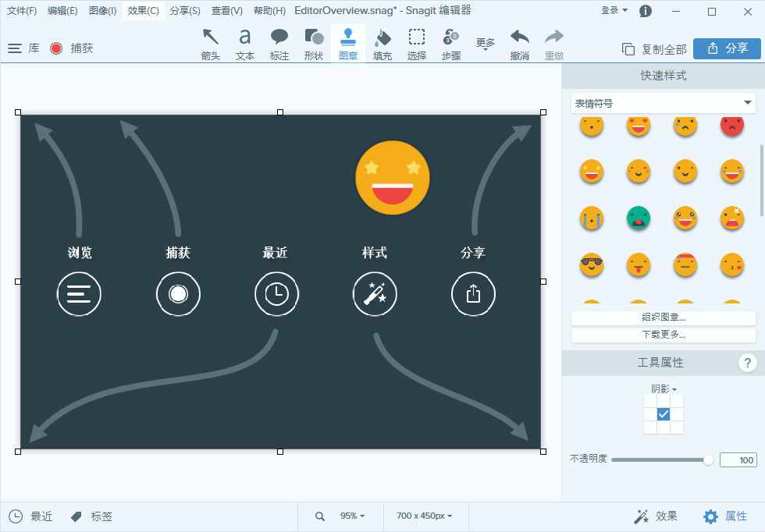765x532 pixels.
Task: Toggle the Effects (效果) panel
Action: [655, 516]
